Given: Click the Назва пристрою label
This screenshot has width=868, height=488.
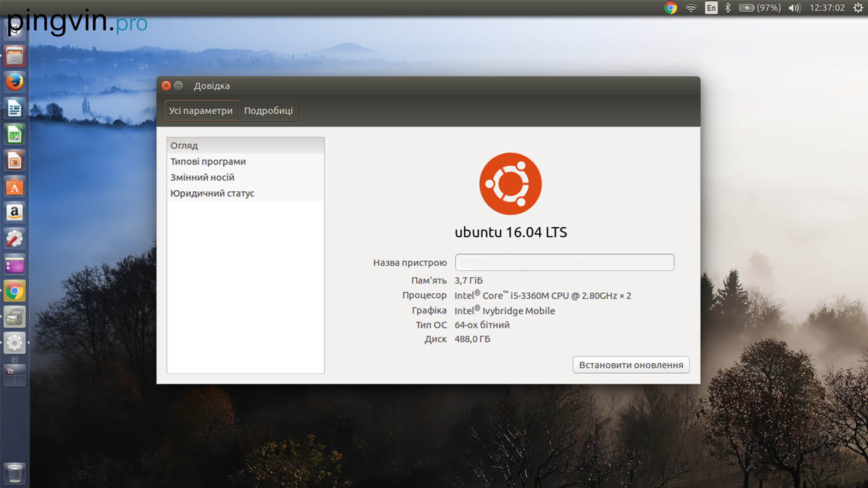Looking at the screenshot, I should (410, 263).
